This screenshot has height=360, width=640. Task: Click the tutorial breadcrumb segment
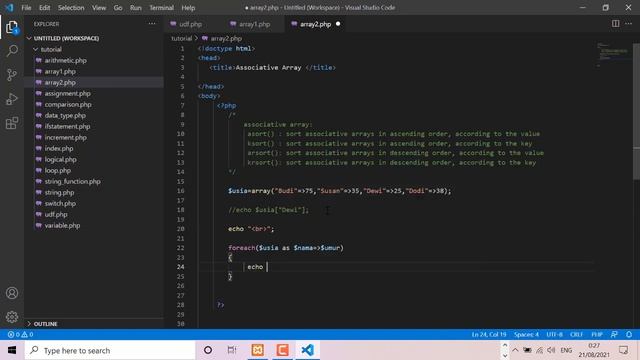(182, 38)
